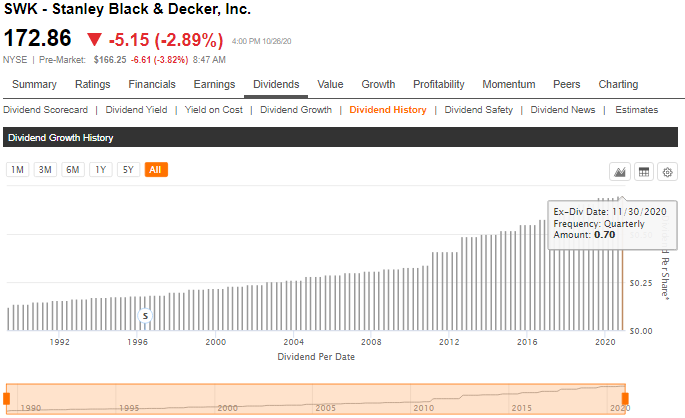Go to Dividend History
The width and height of the screenshot is (685, 418).
(x=388, y=110)
